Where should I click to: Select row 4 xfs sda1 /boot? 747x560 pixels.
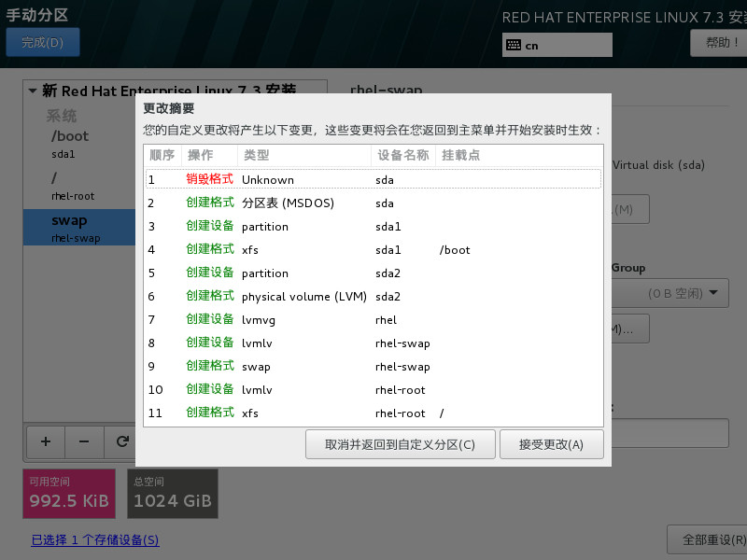click(373, 249)
